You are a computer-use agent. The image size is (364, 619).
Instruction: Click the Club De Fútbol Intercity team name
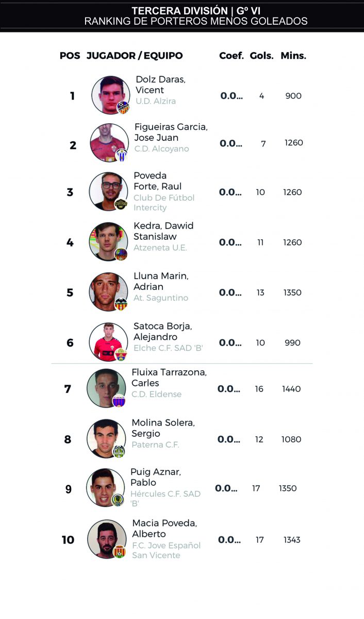pos(164,203)
